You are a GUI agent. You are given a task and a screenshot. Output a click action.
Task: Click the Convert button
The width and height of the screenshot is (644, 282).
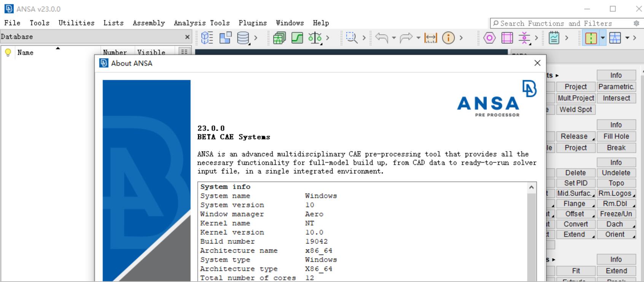[576, 224]
